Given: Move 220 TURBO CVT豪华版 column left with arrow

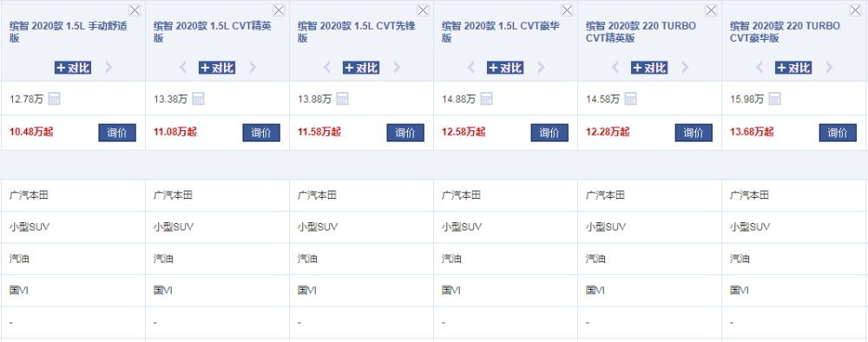Looking at the screenshot, I should [x=759, y=68].
